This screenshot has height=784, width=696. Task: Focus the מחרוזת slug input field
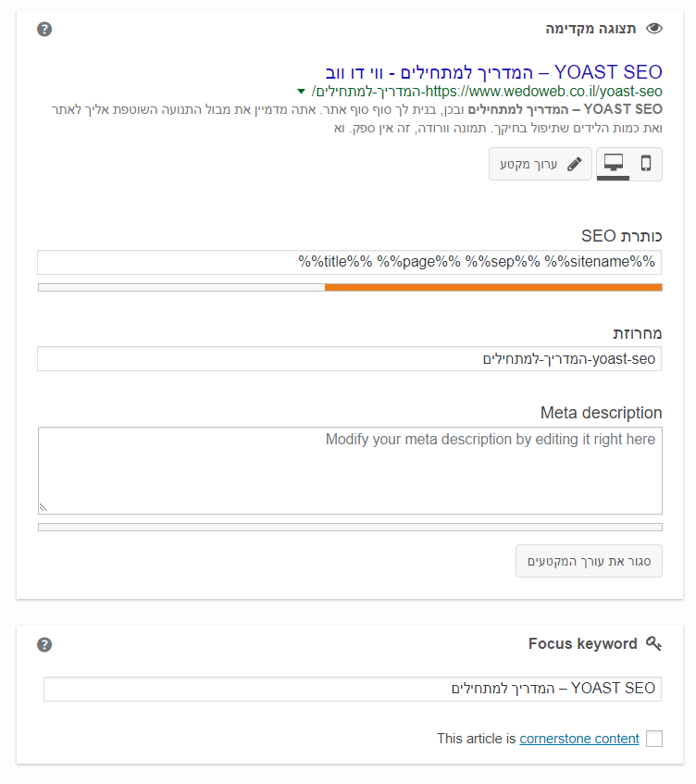tap(350, 359)
